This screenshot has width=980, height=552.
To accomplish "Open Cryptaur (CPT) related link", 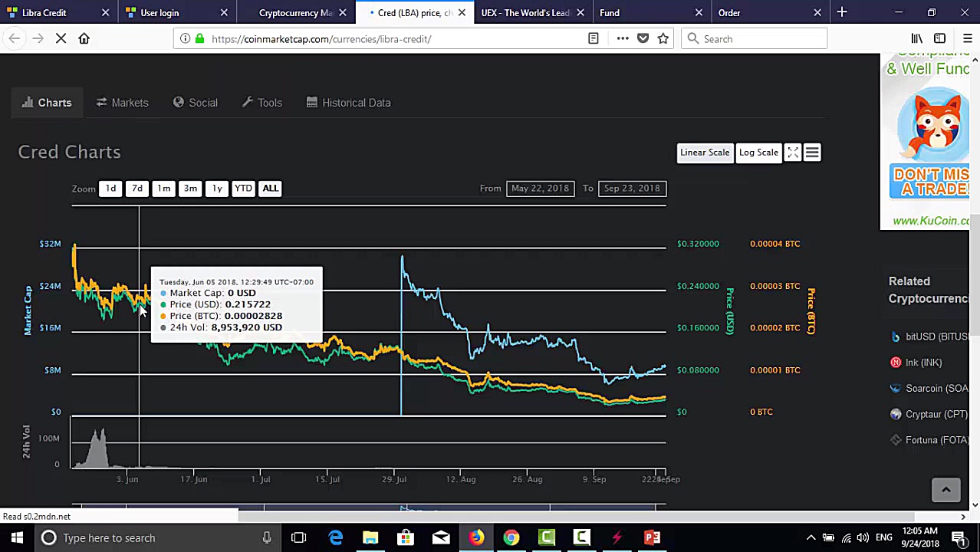I will (x=929, y=415).
